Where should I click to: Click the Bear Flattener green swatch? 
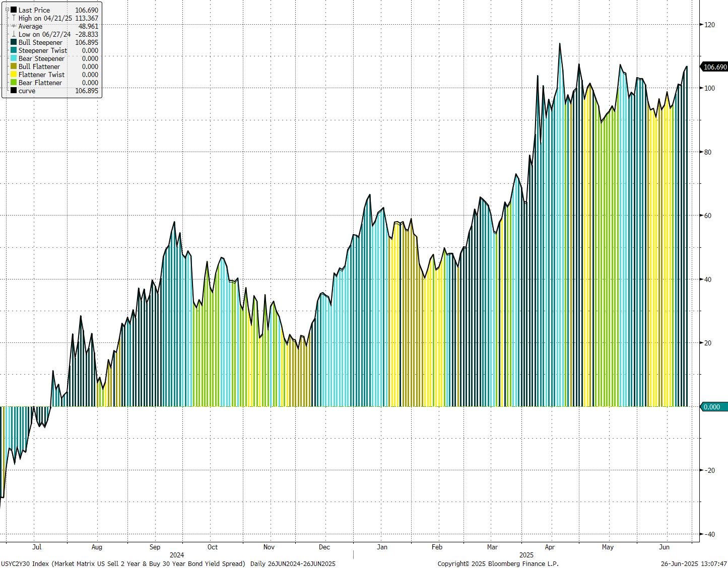click(x=14, y=83)
